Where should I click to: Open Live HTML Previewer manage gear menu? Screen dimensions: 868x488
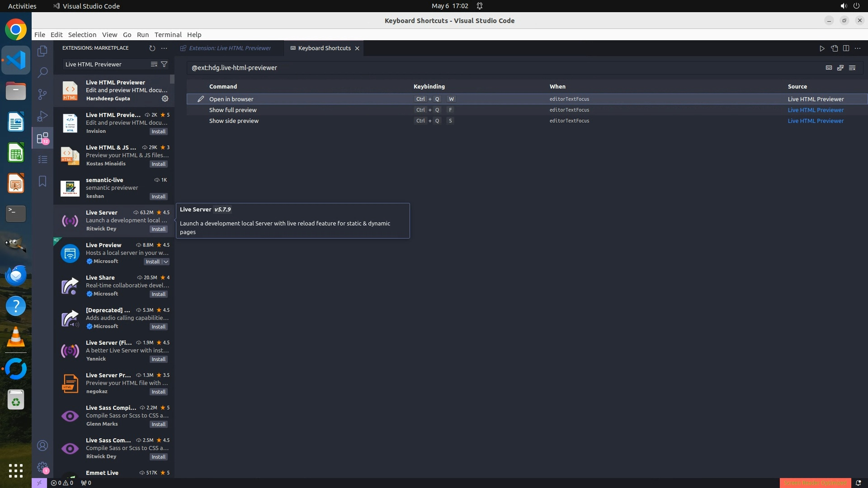[165, 99]
